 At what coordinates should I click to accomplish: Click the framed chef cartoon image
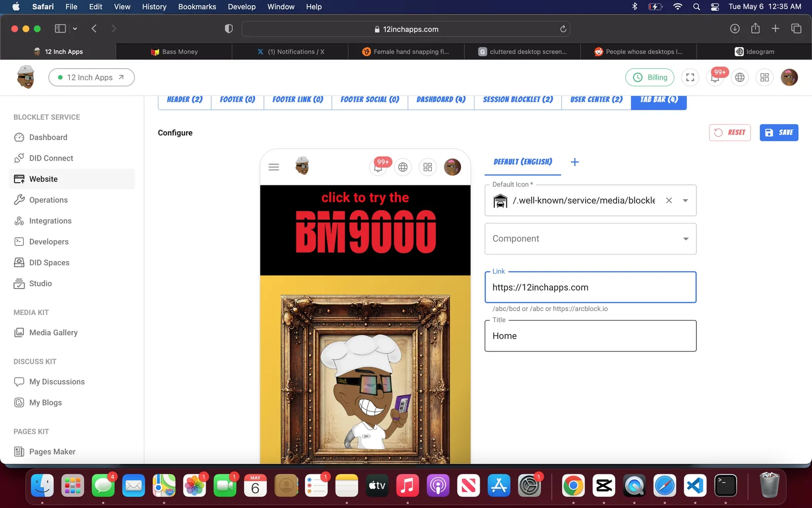[x=365, y=378]
